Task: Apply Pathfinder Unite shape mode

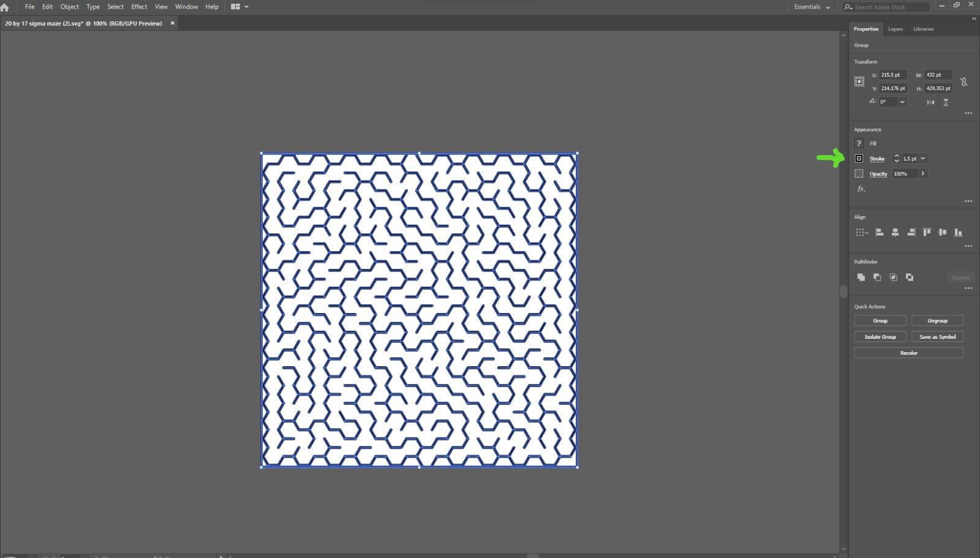Action: [861, 277]
